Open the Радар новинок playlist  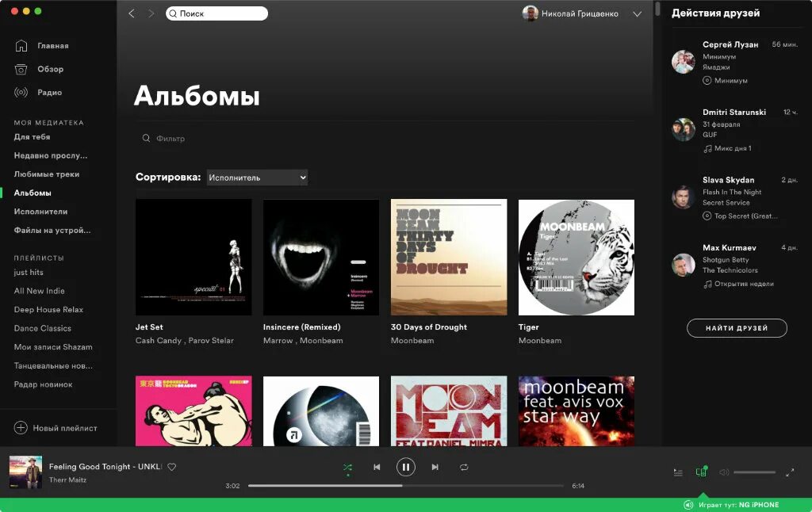43,384
